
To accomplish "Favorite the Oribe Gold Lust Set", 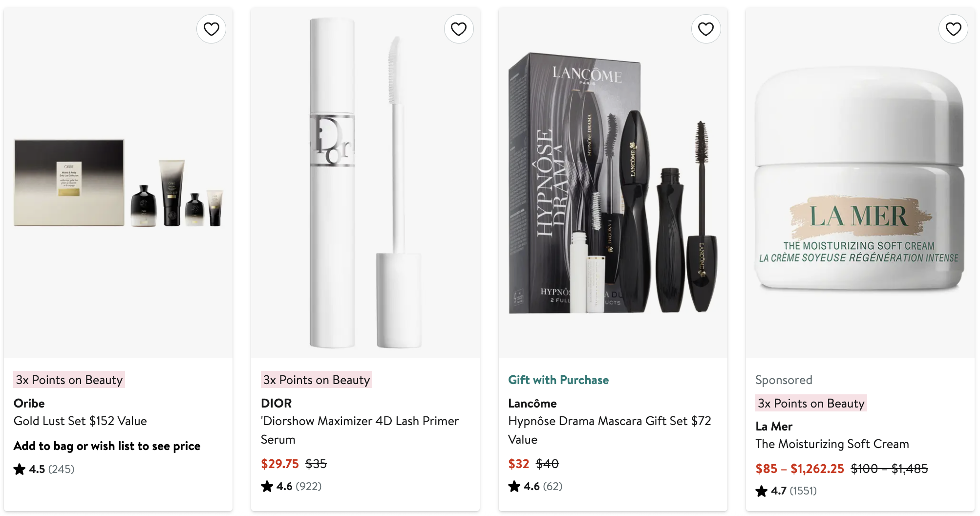I will [211, 29].
